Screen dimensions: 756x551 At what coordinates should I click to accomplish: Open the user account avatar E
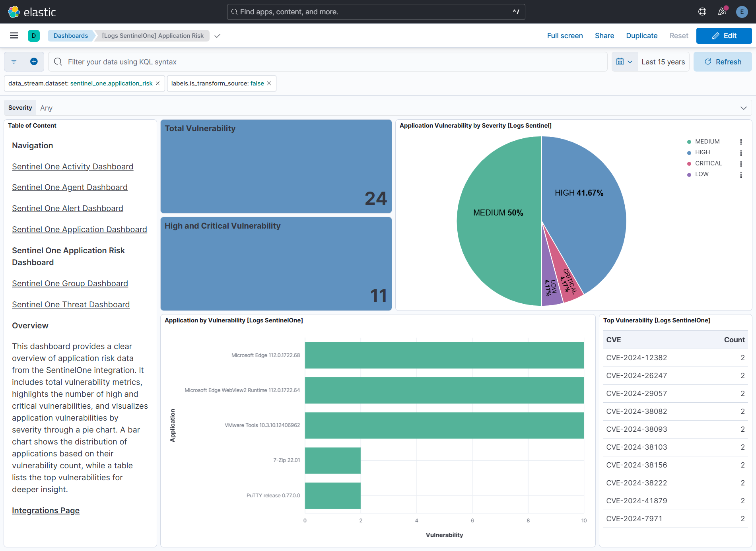coord(742,12)
